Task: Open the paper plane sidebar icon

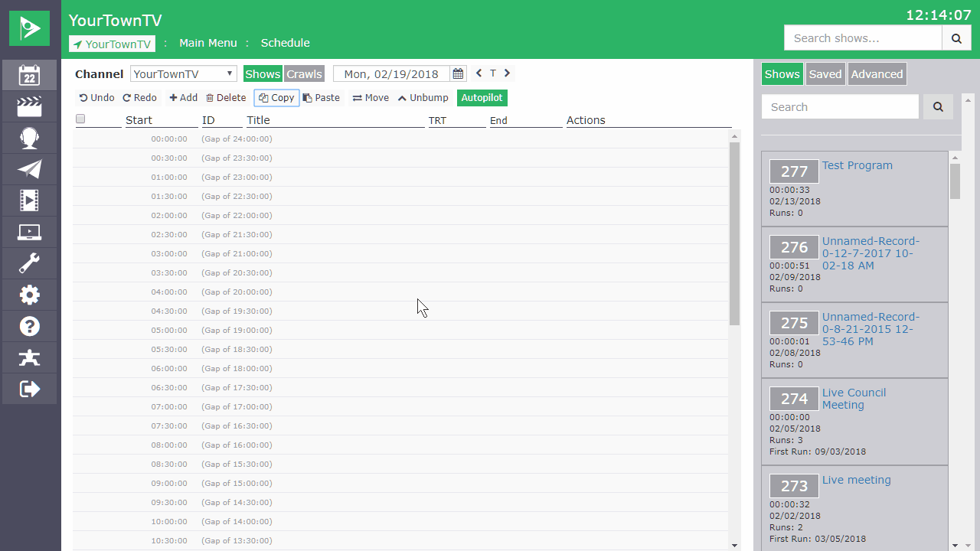Action: (29, 169)
